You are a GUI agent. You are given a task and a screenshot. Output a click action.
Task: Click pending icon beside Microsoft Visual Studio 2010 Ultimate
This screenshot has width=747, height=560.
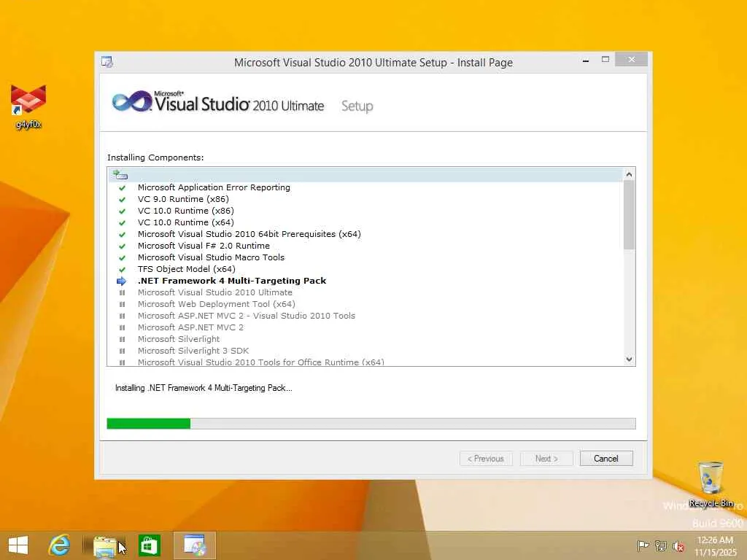click(122, 293)
